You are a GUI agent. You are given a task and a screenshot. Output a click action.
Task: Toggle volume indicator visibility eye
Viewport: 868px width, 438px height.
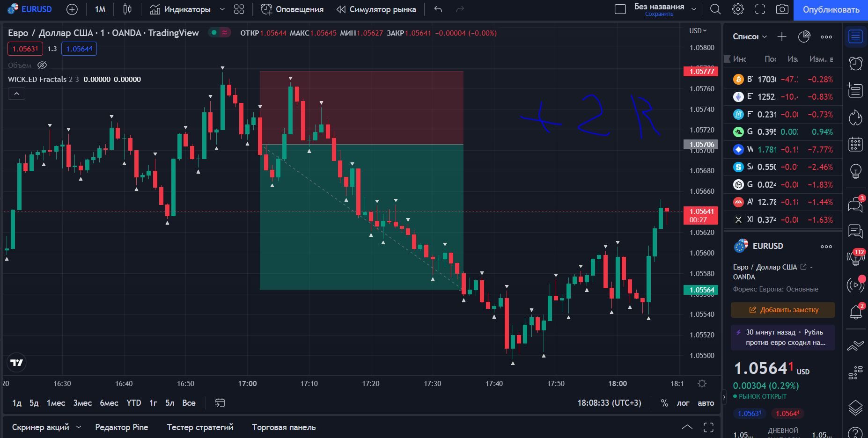pos(42,65)
